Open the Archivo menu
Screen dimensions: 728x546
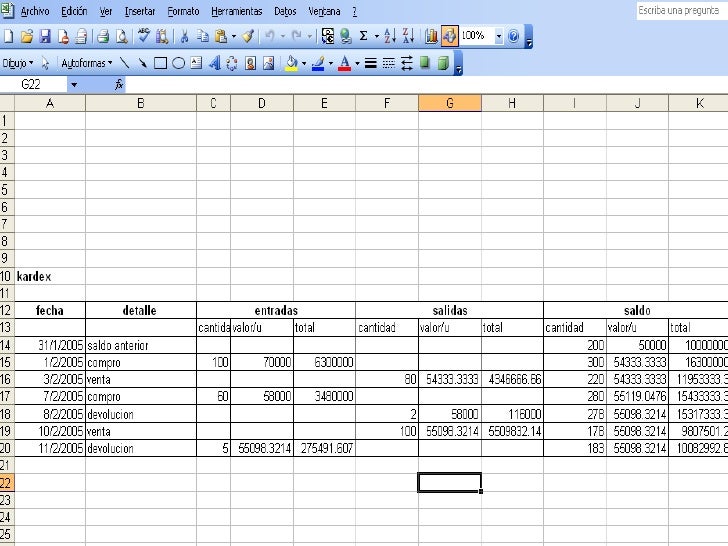pos(35,11)
